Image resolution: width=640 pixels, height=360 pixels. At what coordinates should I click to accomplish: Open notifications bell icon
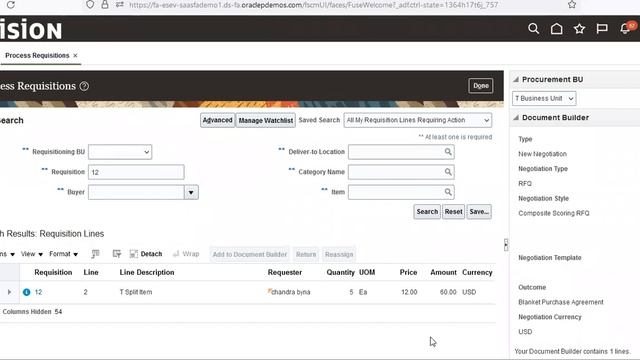pyautogui.click(x=625, y=29)
